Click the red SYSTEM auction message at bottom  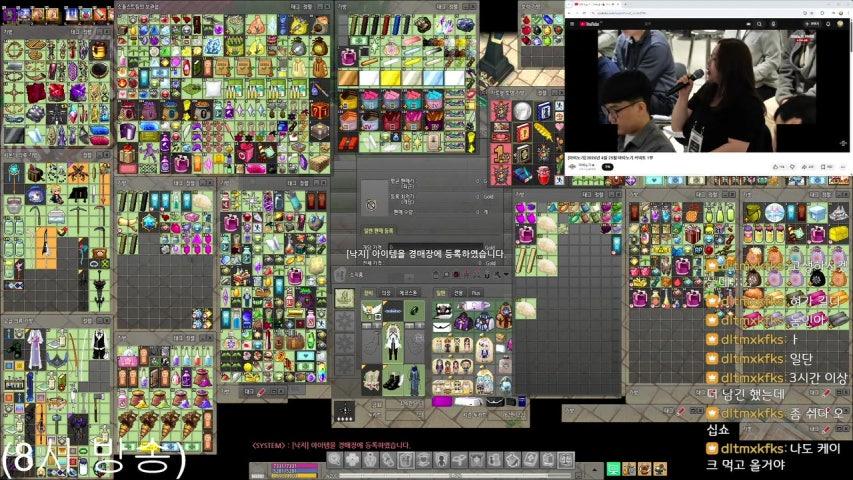click(331, 445)
